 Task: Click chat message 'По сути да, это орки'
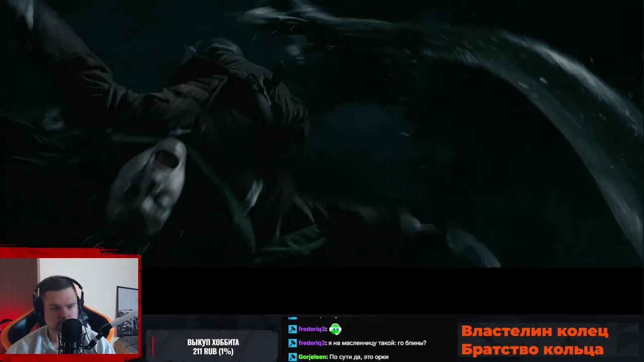point(359,357)
